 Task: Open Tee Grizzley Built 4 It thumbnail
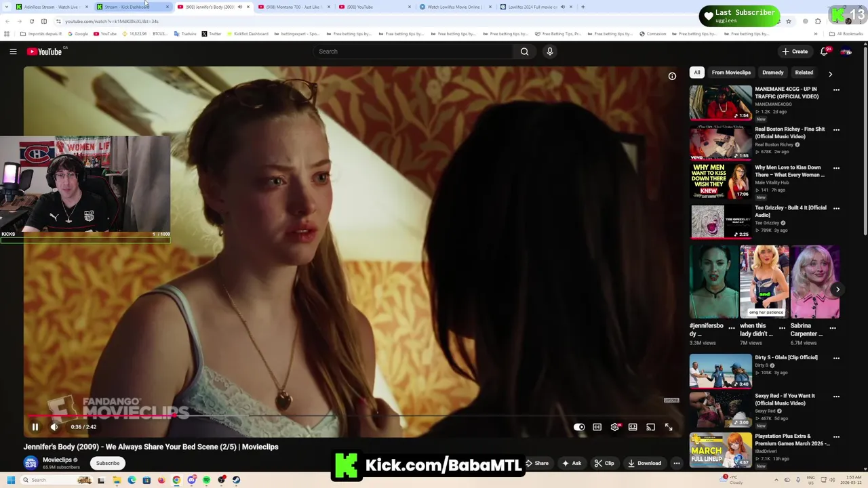[x=720, y=221]
